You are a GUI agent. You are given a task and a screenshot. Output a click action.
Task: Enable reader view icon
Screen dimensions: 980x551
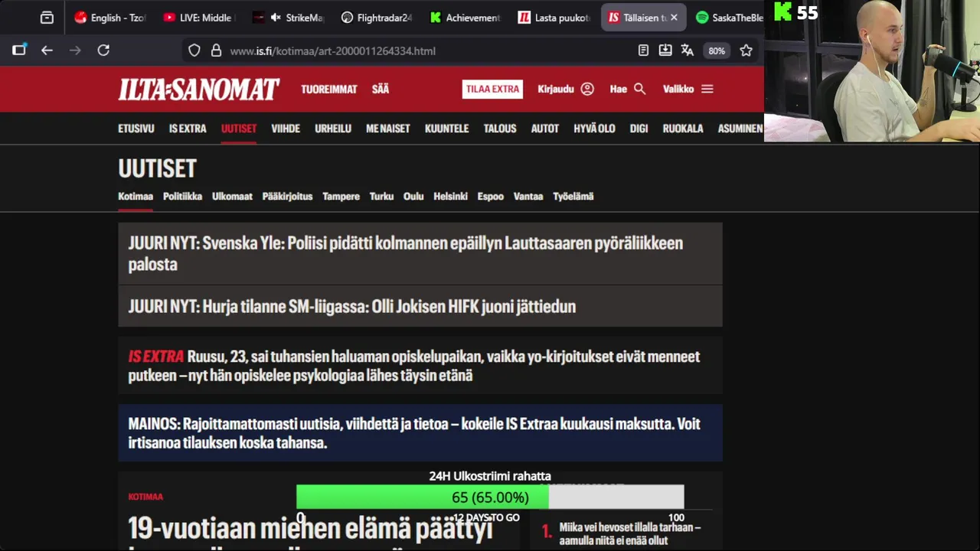tap(643, 51)
